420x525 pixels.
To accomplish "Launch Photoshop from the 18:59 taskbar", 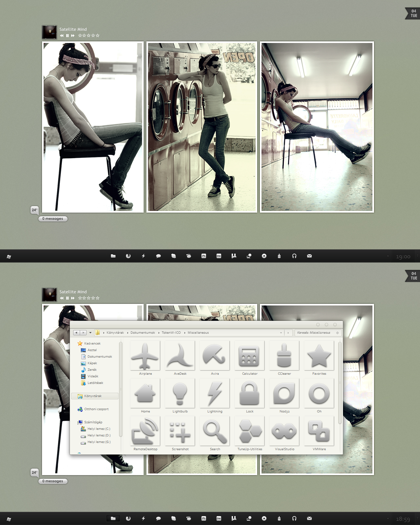I will coord(204,518).
